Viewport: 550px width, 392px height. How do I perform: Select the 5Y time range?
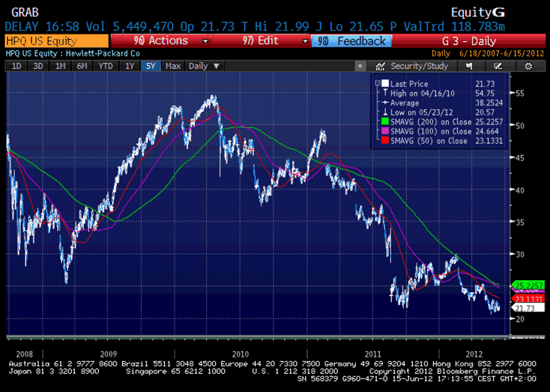[151, 66]
